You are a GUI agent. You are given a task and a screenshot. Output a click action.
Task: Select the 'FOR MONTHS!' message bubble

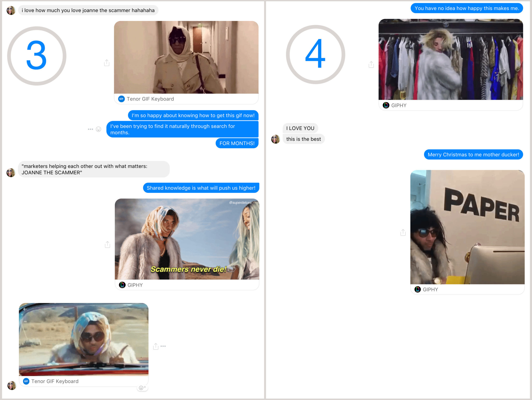[237, 143]
